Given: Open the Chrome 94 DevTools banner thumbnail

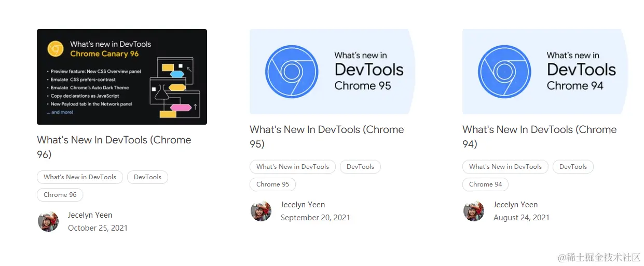Looking at the screenshot, I should point(545,72).
